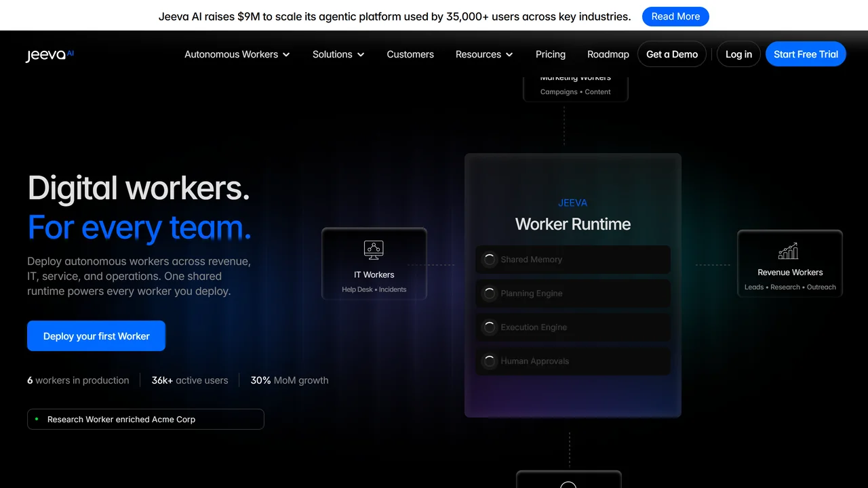Click the Human Approvals spinner icon
This screenshot has height=488, width=868.
pyautogui.click(x=489, y=361)
